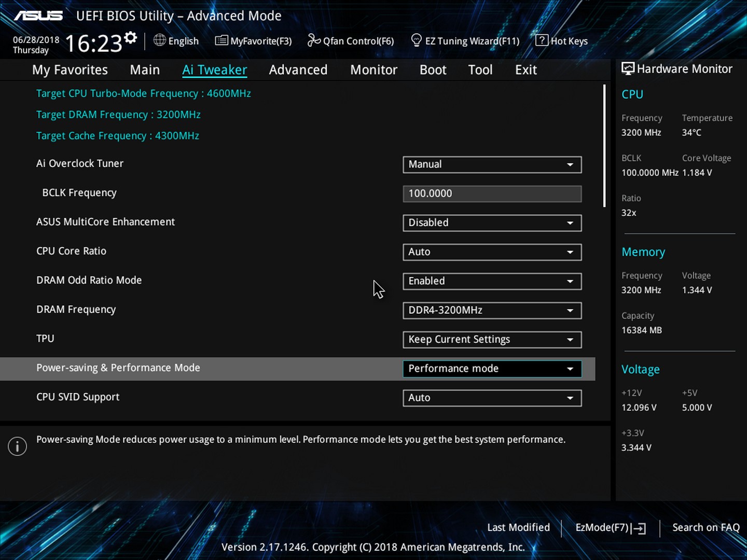Click the Last Modified button
This screenshot has width=747, height=560.
tap(518, 527)
